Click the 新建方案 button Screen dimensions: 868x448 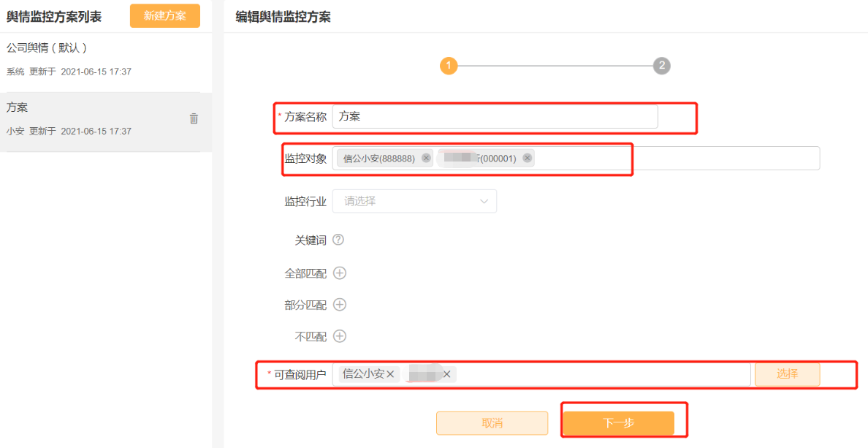coord(165,15)
